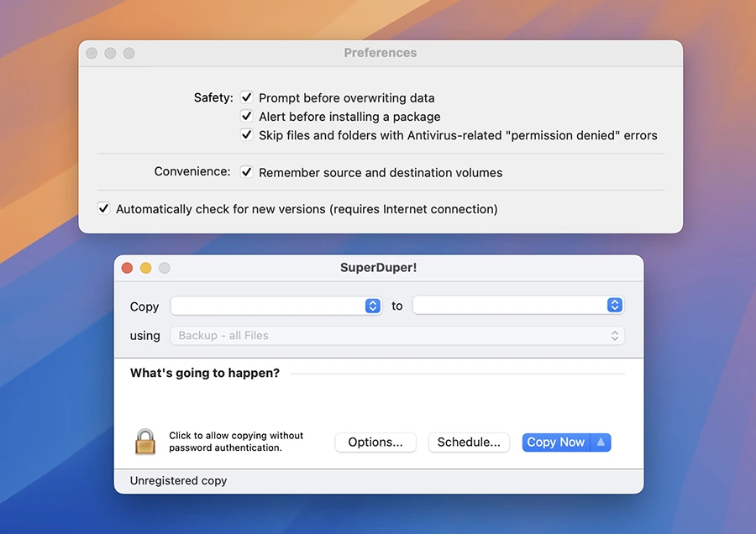Close the Preferences window
This screenshot has width=756, height=534.
pyautogui.click(x=92, y=53)
